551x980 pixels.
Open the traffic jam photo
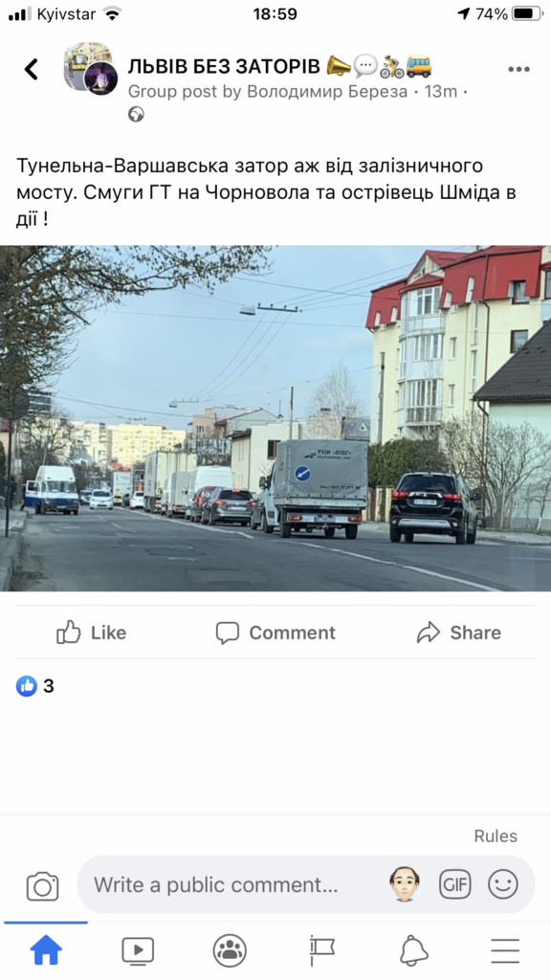pyautogui.click(x=275, y=418)
